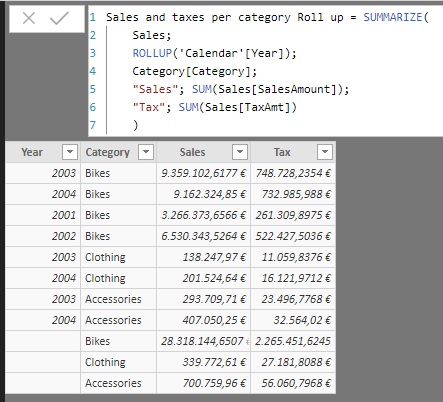Open the Tax column filter dropdown
Image resolution: width=443 pixels, height=402 pixels.
(325, 152)
